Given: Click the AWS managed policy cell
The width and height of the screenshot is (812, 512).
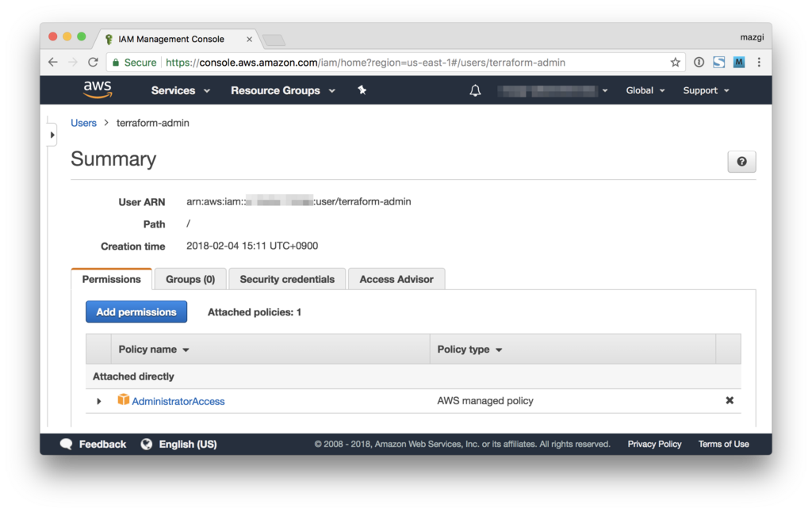Looking at the screenshot, I should coord(485,401).
